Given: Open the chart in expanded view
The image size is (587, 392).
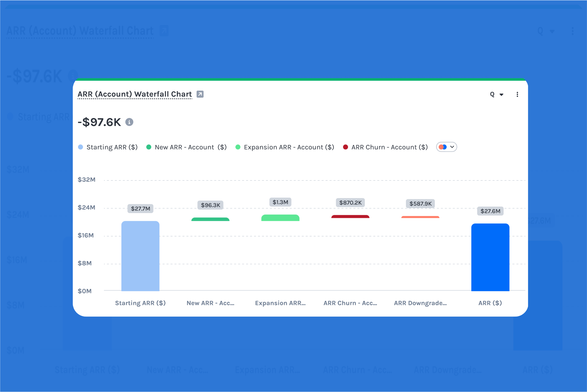Looking at the screenshot, I should (200, 94).
